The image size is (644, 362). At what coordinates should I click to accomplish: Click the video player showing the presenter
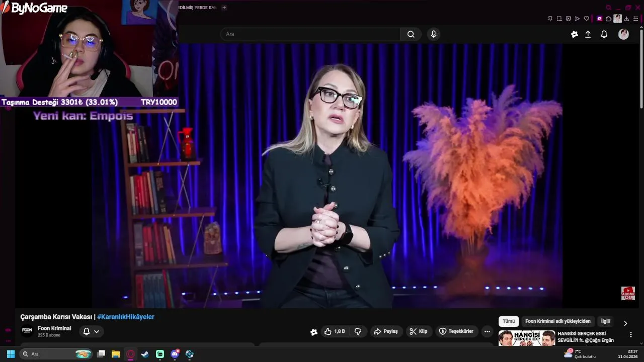(327, 175)
